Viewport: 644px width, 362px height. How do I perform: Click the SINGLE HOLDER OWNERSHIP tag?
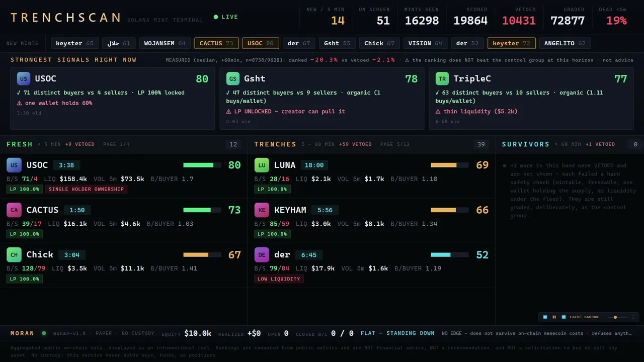click(86, 189)
